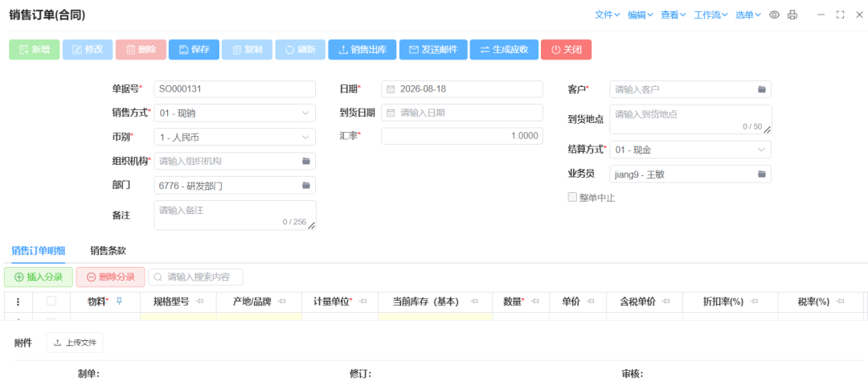Click the 到货地点 text area
The height and width of the screenshot is (386, 868).
click(691, 119)
